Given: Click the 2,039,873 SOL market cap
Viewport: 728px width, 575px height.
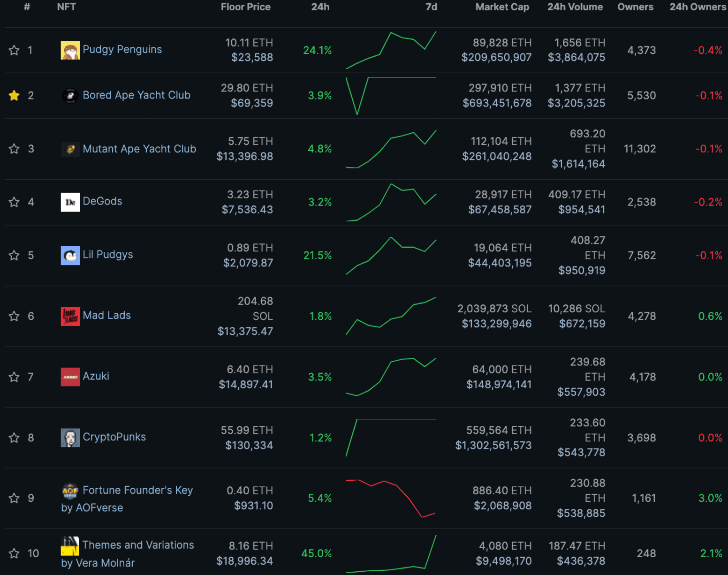Looking at the screenshot, I should tap(494, 309).
